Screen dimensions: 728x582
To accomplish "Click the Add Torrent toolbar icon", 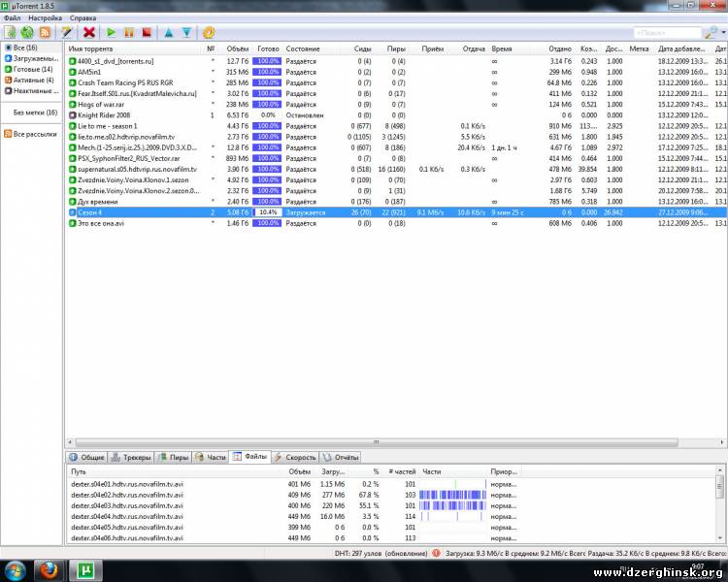I will (x=11, y=32).
